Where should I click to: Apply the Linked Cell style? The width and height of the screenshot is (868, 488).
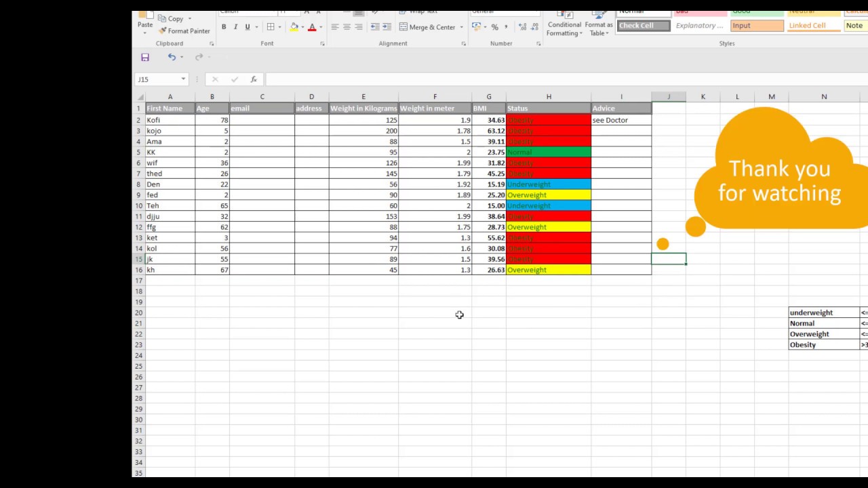(814, 26)
